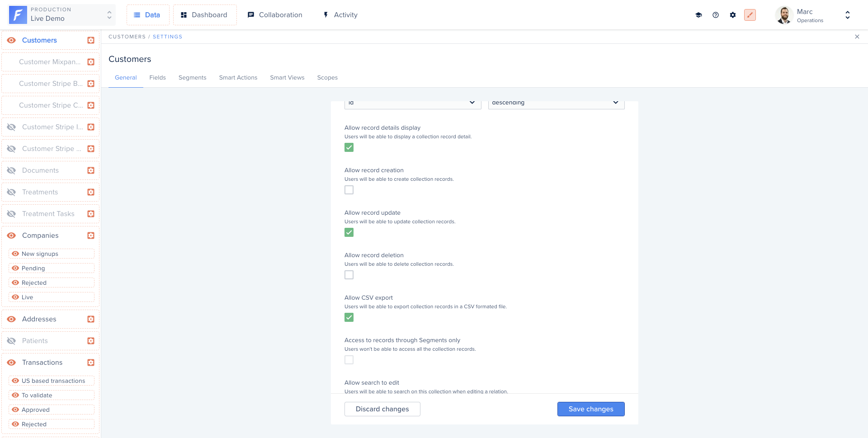Image resolution: width=868 pixels, height=438 pixels.
Task: Hide the Customers collection via eye icon
Action: [x=12, y=40]
